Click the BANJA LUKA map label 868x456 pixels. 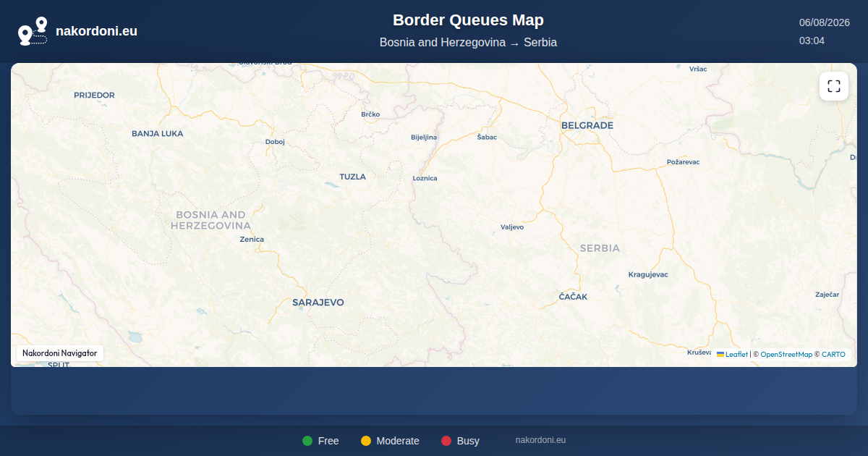pos(158,133)
